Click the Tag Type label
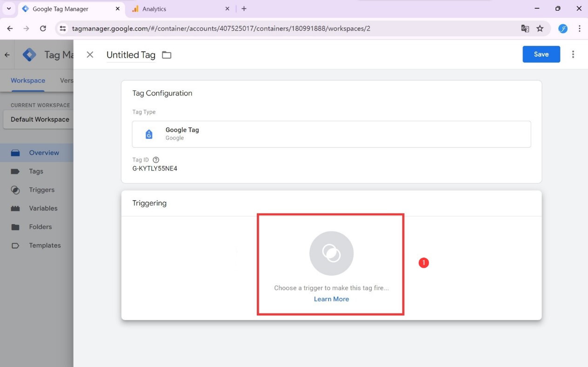This screenshot has width=588, height=367. pyautogui.click(x=144, y=112)
